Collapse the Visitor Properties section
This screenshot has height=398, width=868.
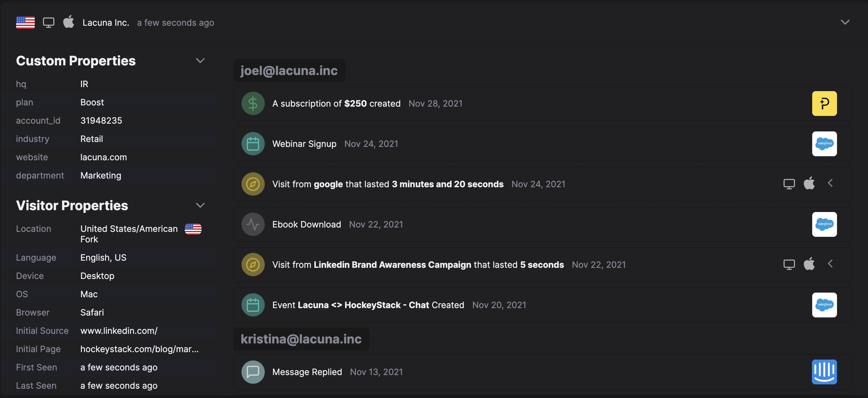tap(200, 206)
